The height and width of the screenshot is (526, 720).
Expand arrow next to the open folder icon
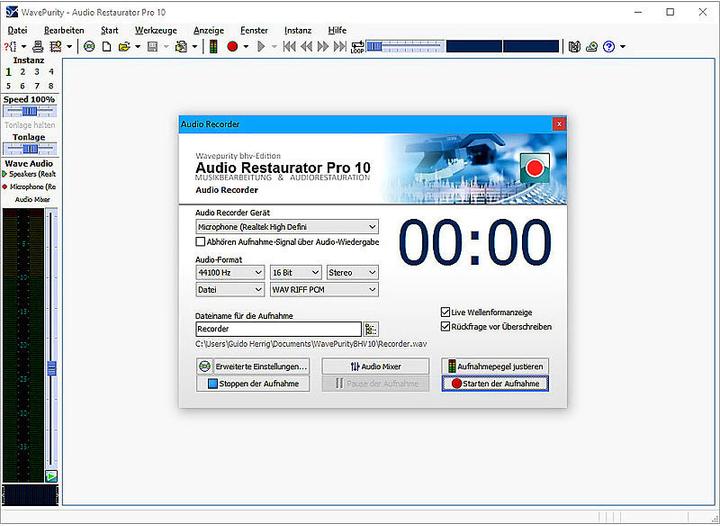pyautogui.click(x=137, y=47)
